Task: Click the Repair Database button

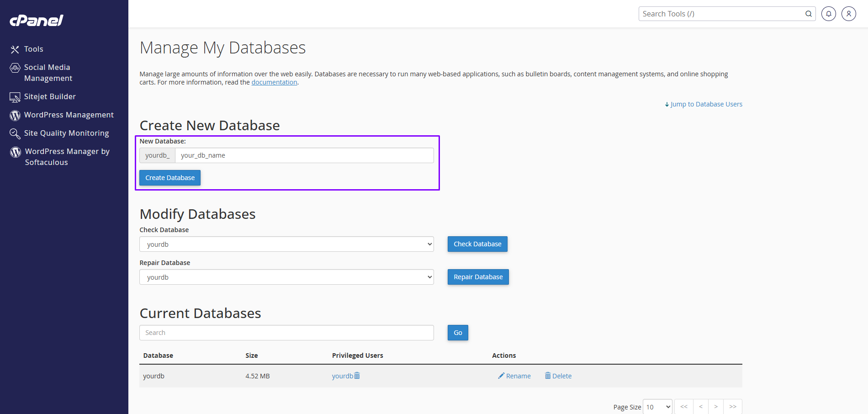Action: tap(478, 277)
